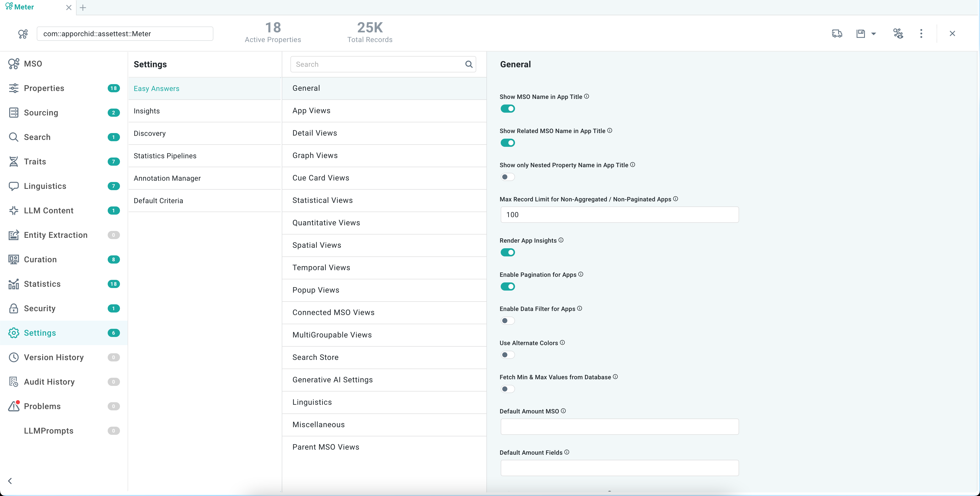Open the Properties section in the sidebar
This screenshot has width=980, height=496.
pyautogui.click(x=45, y=88)
